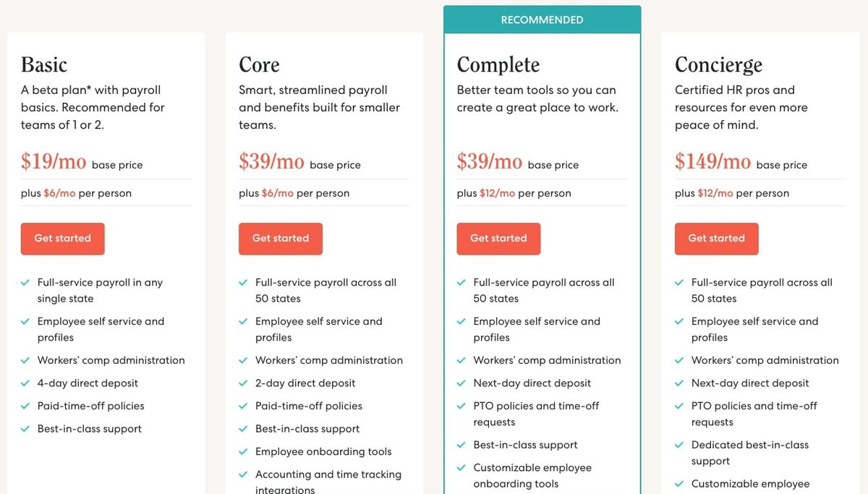Click "plus $6/mo per person" under Basic
The width and height of the screenshot is (868, 494).
tap(77, 193)
